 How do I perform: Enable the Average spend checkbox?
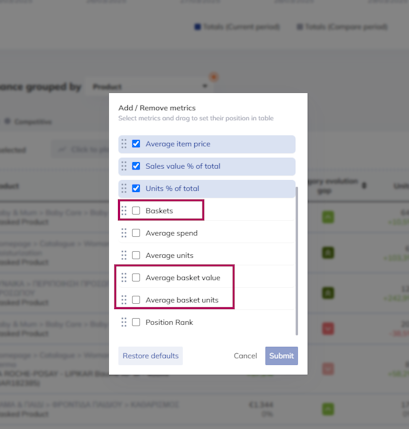(136, 233)
